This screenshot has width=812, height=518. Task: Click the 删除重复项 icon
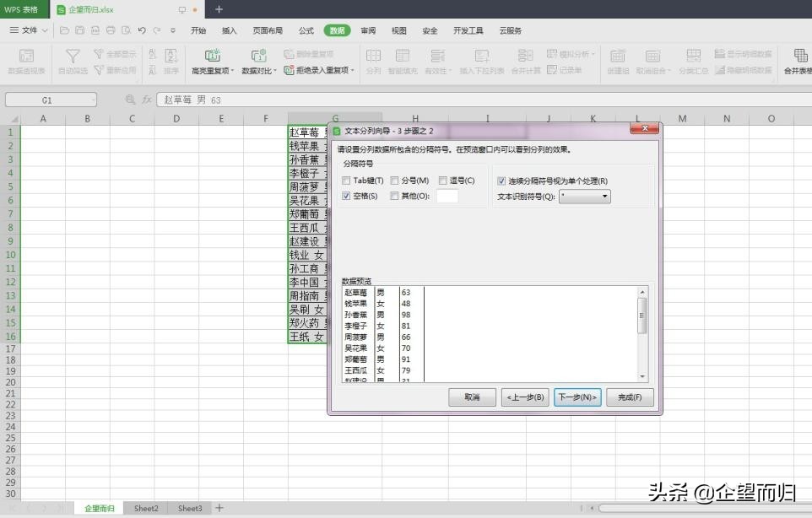pyautogui.click(x=289, y=54)
